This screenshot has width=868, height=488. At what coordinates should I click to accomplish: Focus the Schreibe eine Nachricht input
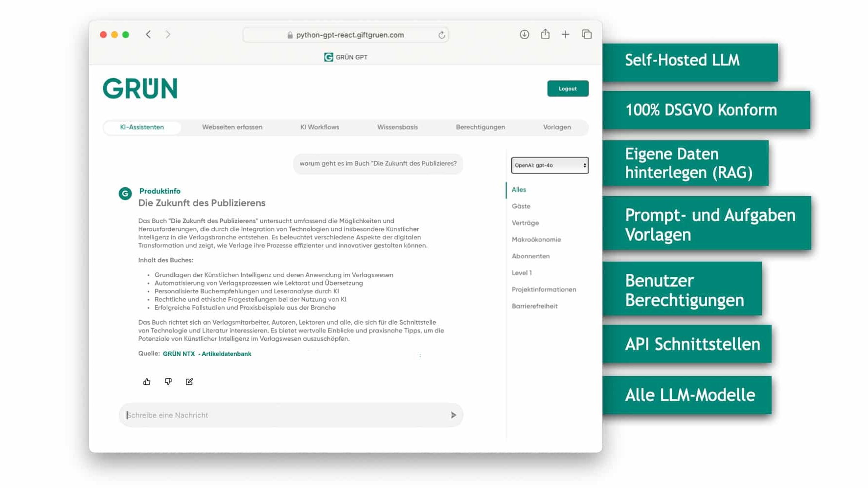[x=291, y=415]
